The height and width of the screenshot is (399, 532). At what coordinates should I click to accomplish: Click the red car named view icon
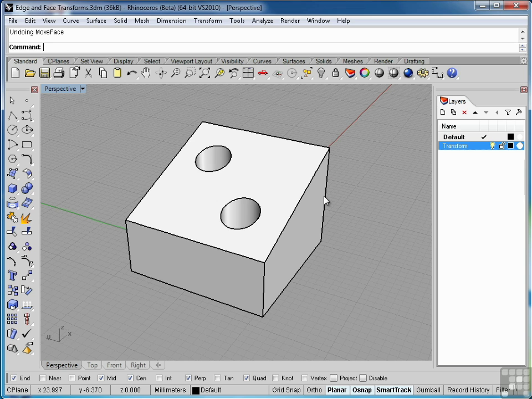coord(263,73)
